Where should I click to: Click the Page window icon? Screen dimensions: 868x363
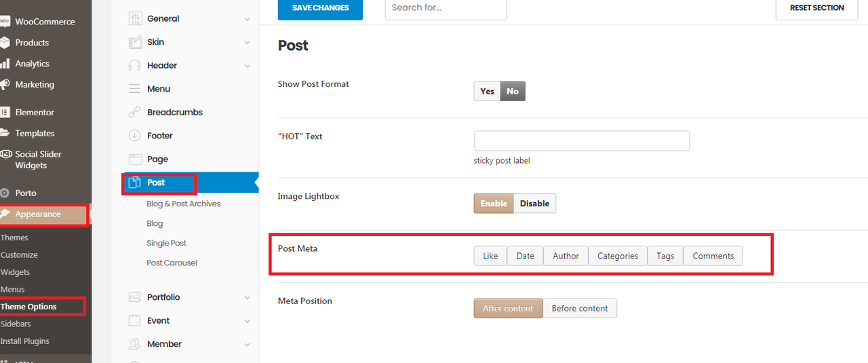pyautogui.click(x=135, y=159)
